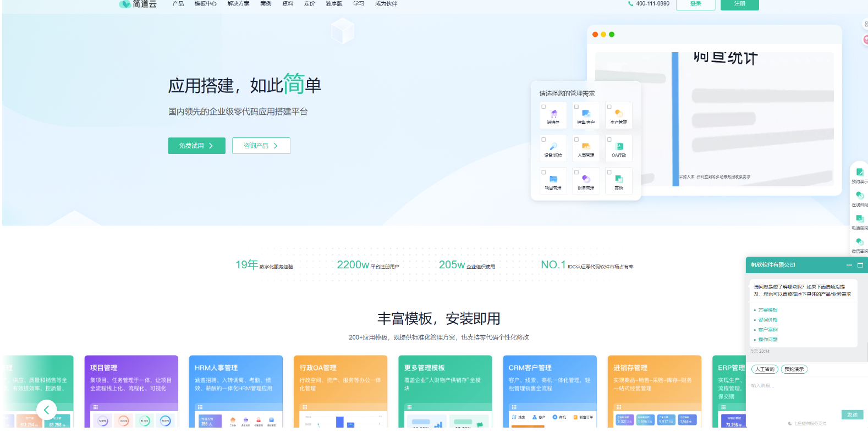The width and height of the screenshot is (868, 443).
Task: Open the 更多管理模板 card
Action: [446, 391]
